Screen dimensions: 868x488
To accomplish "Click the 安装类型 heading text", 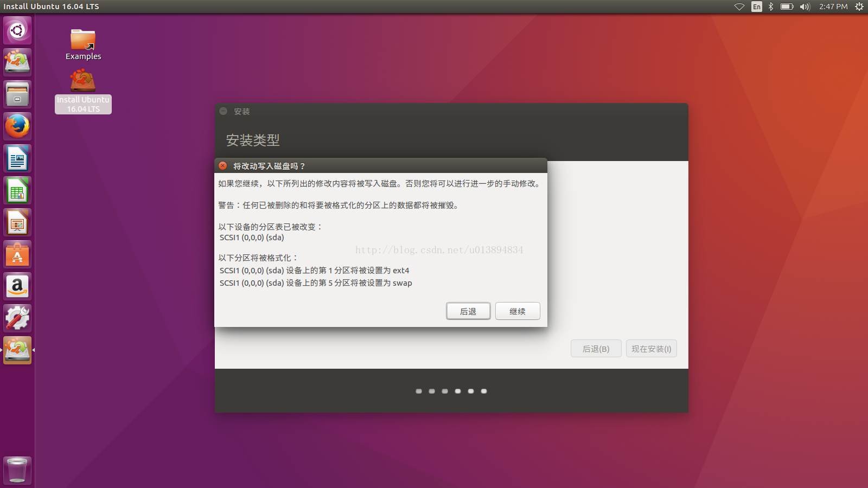I will [253, 140].
